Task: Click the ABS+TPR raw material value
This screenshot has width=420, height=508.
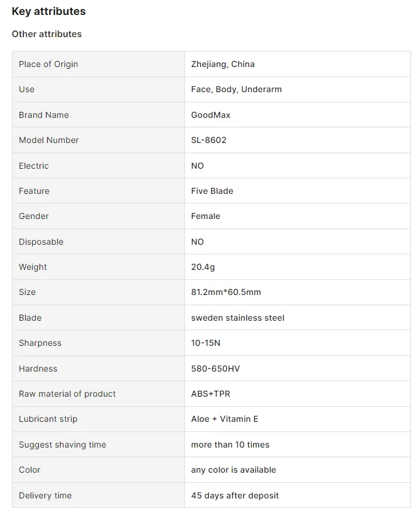Action: pos(211,394)
